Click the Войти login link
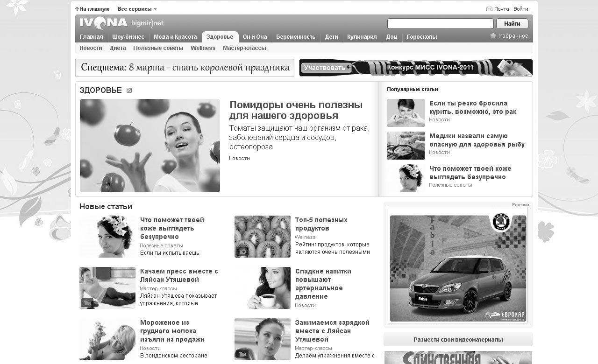Image resolution: width=598 pixels, height=364 pixels. (520, 9)
